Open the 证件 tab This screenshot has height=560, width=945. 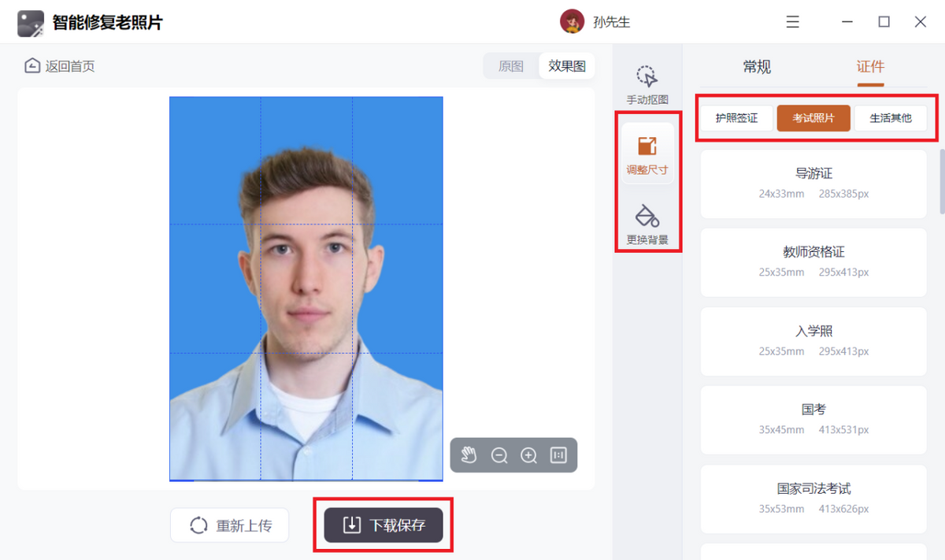(869, 67)
